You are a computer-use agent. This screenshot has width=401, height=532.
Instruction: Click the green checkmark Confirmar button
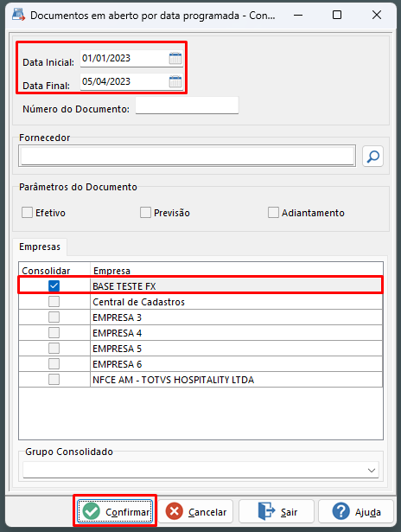click(x=115, y=511)
